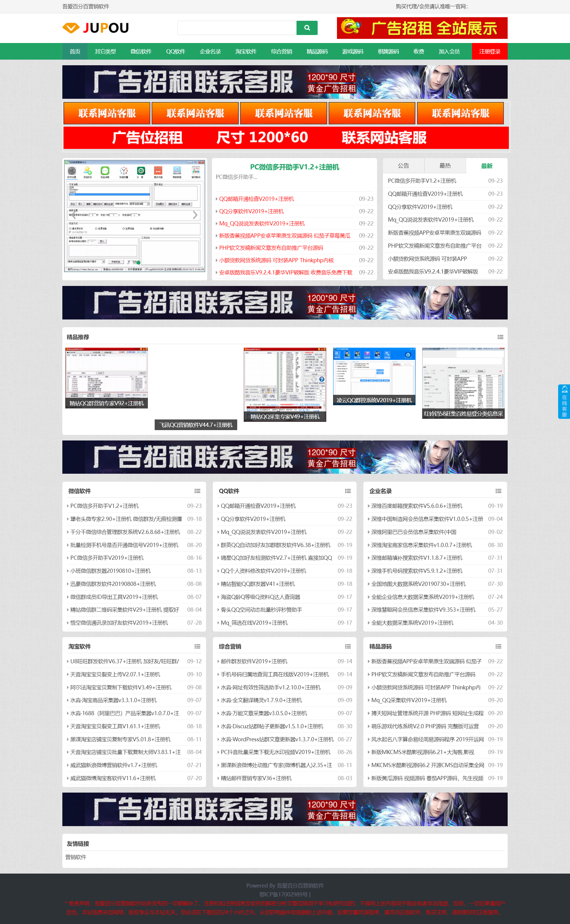Image resolution: width=570 pixels, height=924 pixels.
Task: Click the red 注册登录 button
Action: [489, 52]
